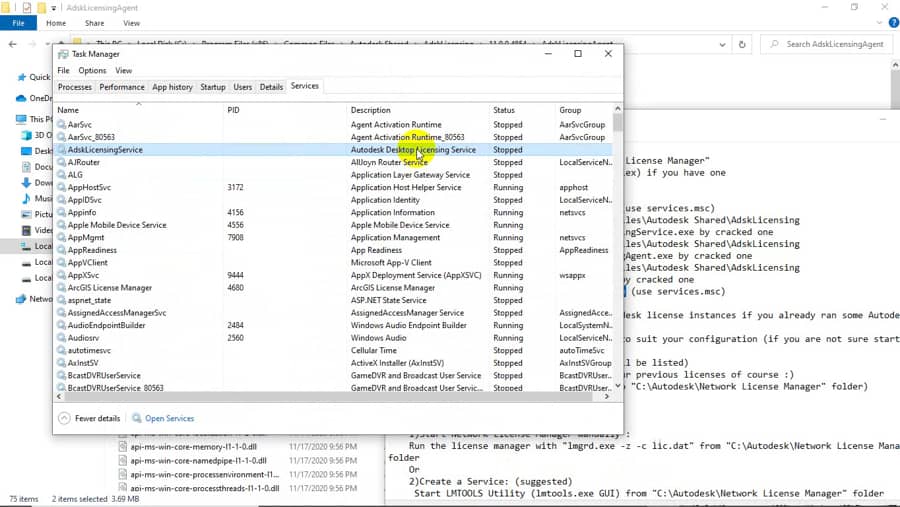Click the AppMgmt PID value 7908
This screenshot has height=507, width=900.
point(235,238)
